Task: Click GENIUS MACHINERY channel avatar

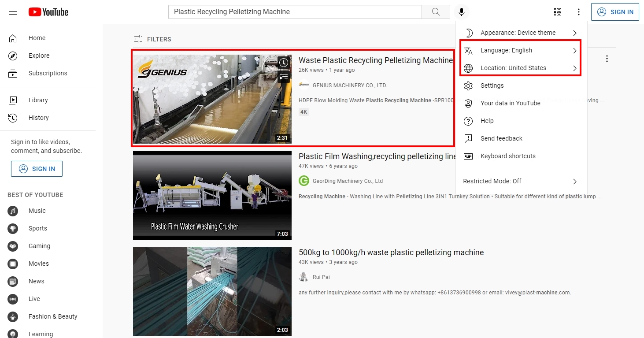Action: [303, 85]
